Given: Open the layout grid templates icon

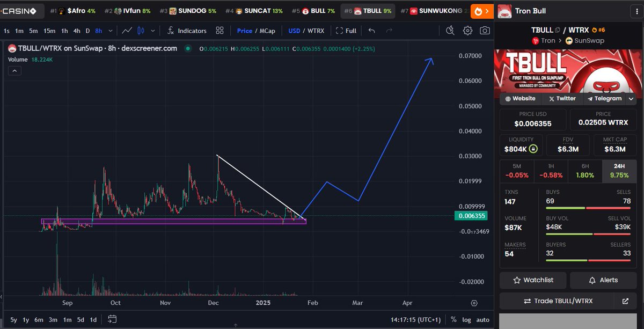Looking at the screenshot, I should pyautogui.click(x=219, y=31).
